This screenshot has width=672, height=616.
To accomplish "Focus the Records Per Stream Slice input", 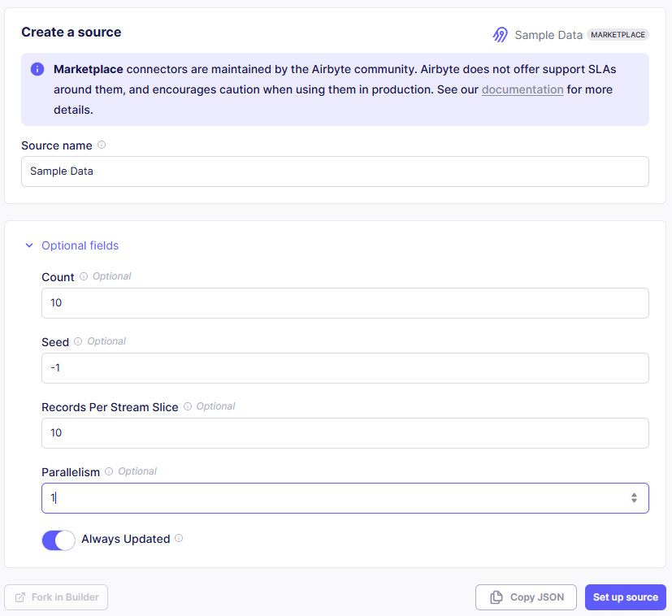I will coord(345,433).
